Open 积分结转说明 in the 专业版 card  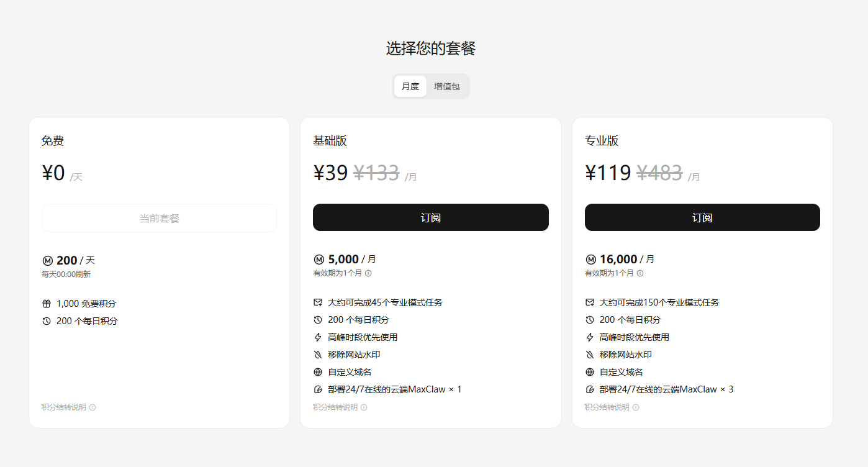[607, 407]
